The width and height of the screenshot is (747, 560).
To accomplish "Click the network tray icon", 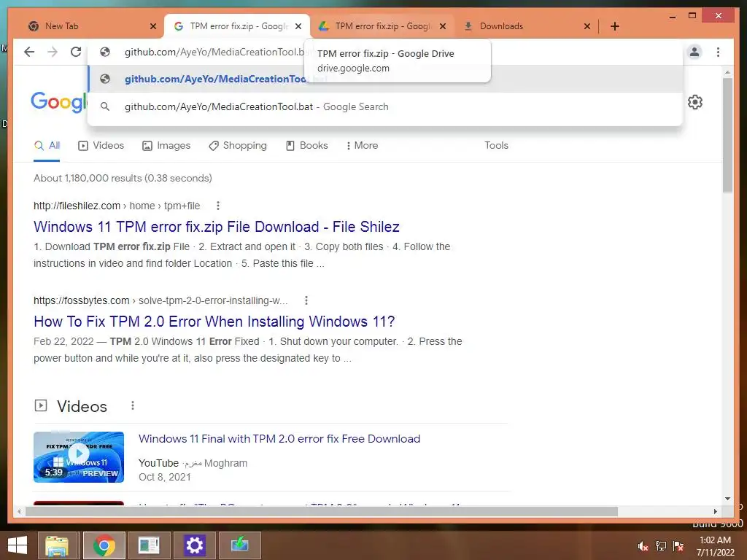I will click(661, 546).
